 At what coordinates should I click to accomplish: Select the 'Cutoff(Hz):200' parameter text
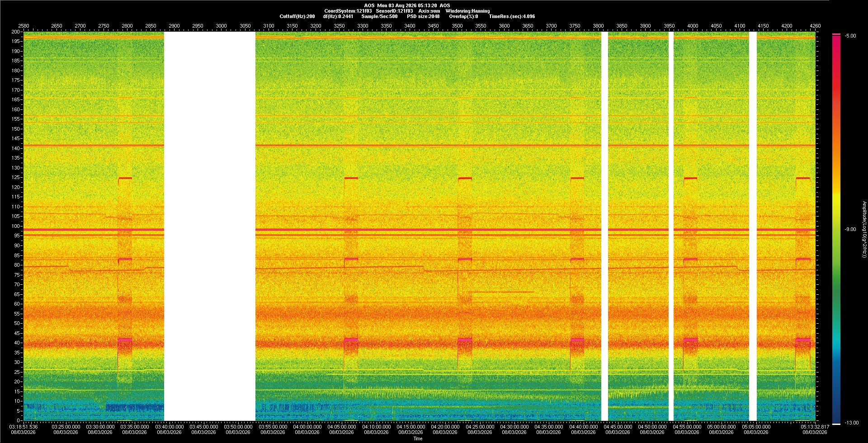(x=297, y=16)
